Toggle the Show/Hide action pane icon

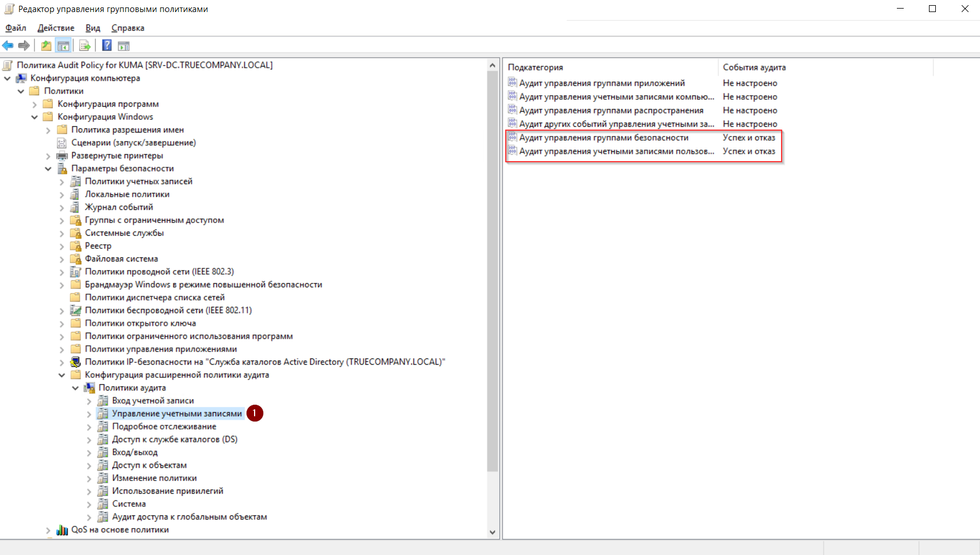pyautogui.click(x=124, y=46)
